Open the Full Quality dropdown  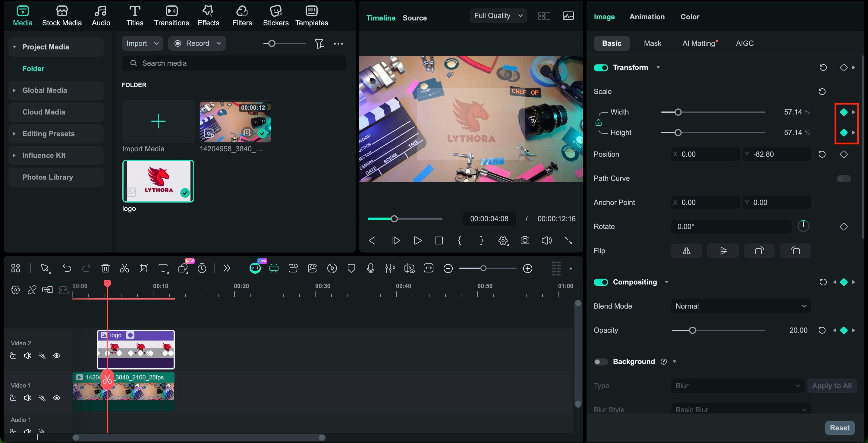pos(498,15)
